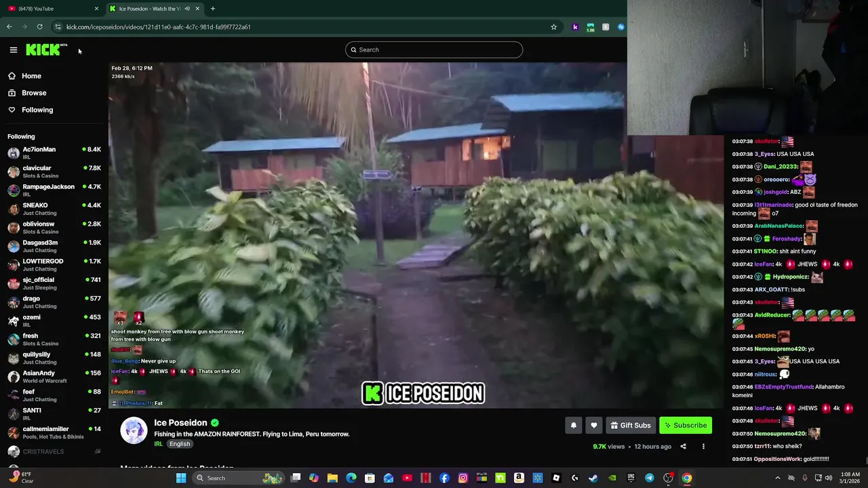Go to Home in the sidebar
868x488 pixels.
[x=24, y=76]
